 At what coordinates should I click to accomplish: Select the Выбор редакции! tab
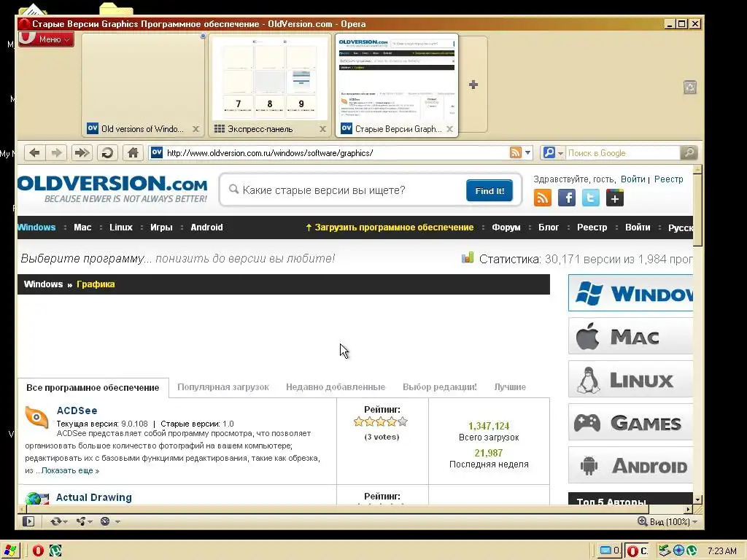pyautogui.click(x=440, y=387)
